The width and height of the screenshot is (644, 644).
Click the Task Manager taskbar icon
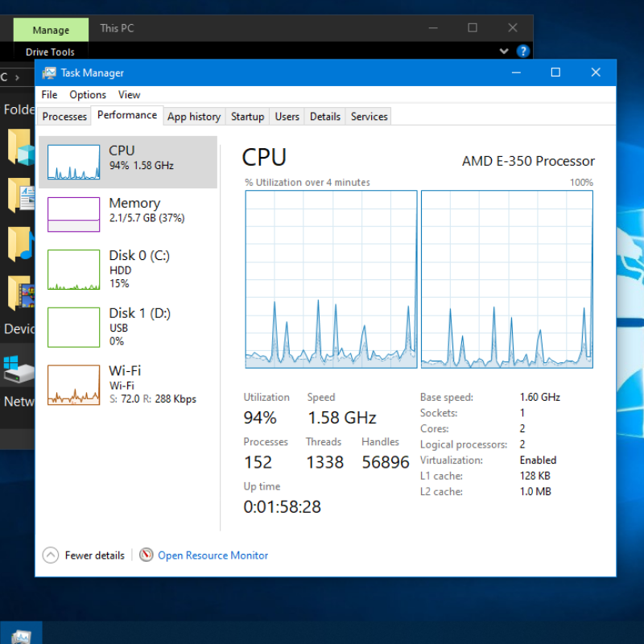(x=21, y=634)
